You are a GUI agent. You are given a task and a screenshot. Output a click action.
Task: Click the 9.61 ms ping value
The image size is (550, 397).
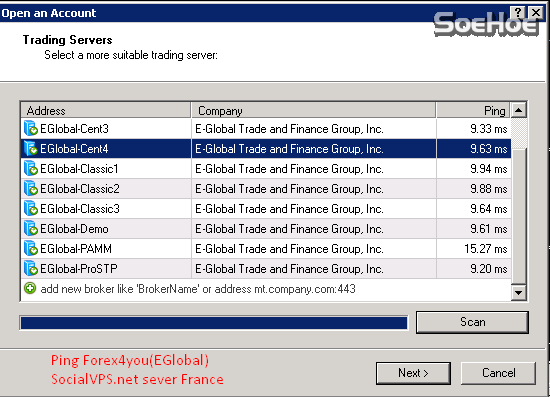(489, 229)
